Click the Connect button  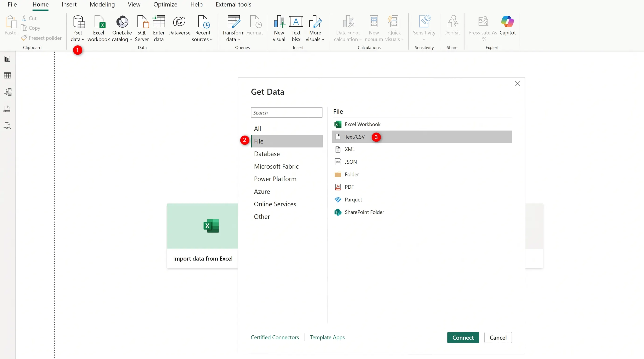pyautogui.click(x=463, y=337)
